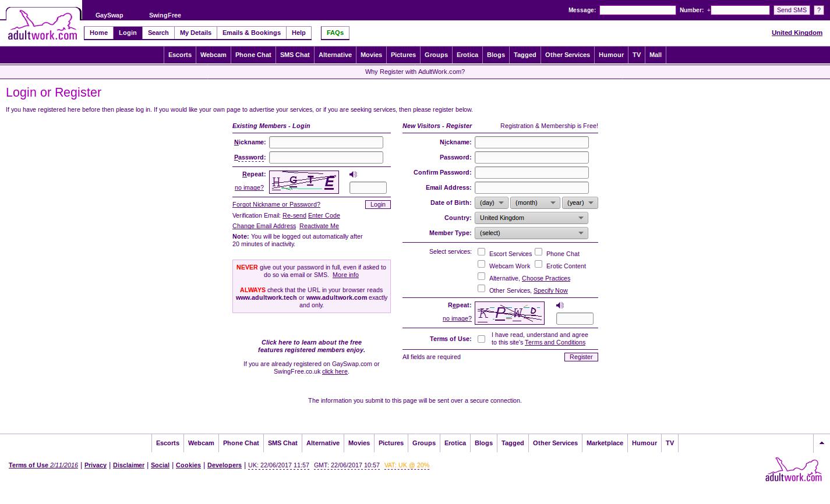The height and width of the screenshot is (504, 830).
Task: Click the Send SMS button
Action: (x=792, y=10)
